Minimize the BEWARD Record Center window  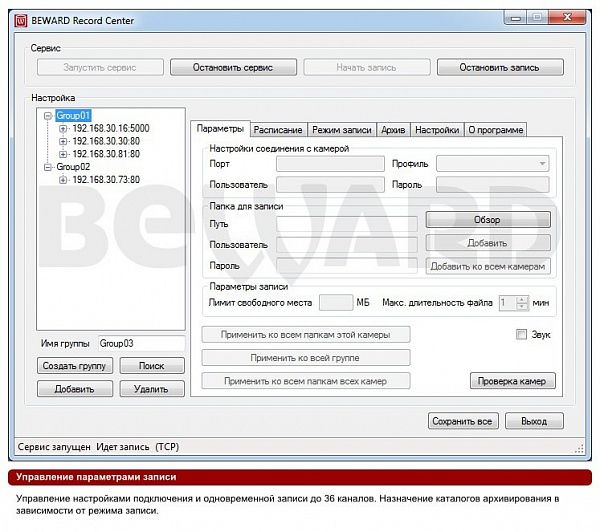(x=515, y=18)
